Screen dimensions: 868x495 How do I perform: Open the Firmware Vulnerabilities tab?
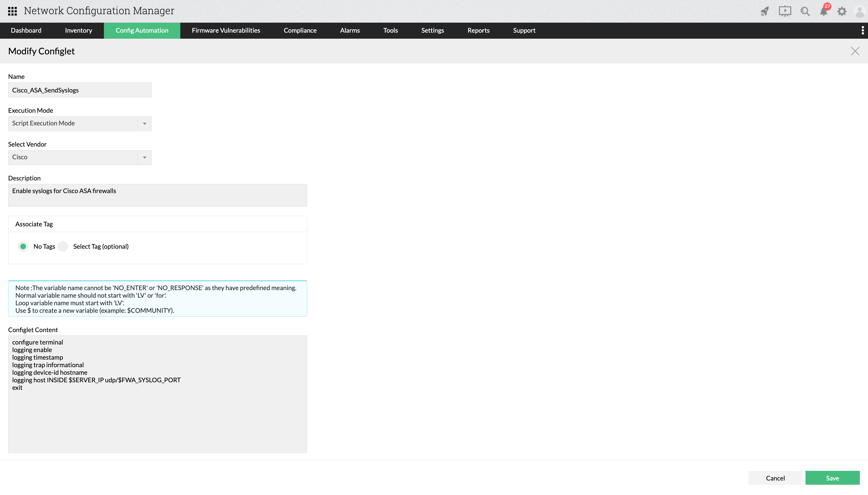coord(226,30)
